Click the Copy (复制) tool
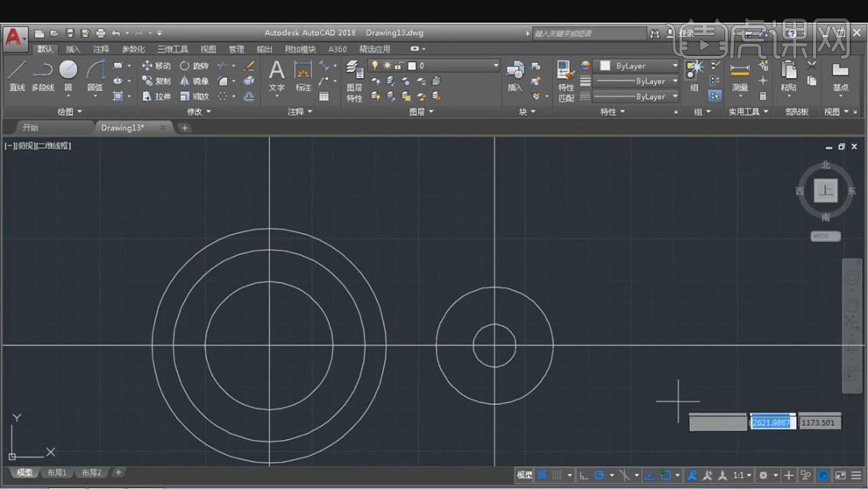This screenshot has height=489, width=868. pyautogui.click(x=156, y=81)
